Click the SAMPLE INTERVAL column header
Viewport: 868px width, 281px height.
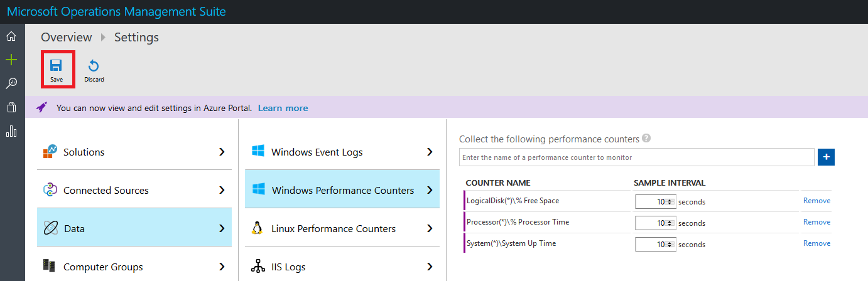[670, 183]
